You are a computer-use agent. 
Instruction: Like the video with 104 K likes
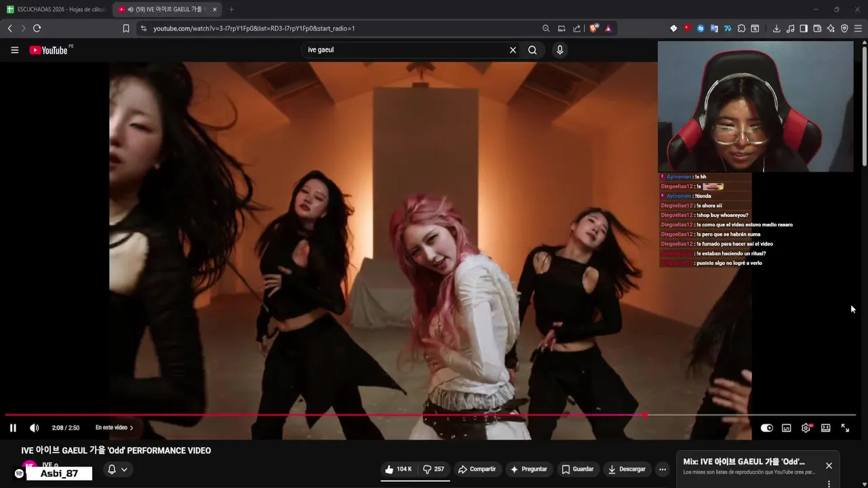pyautogui.click(x=399, y=469)
